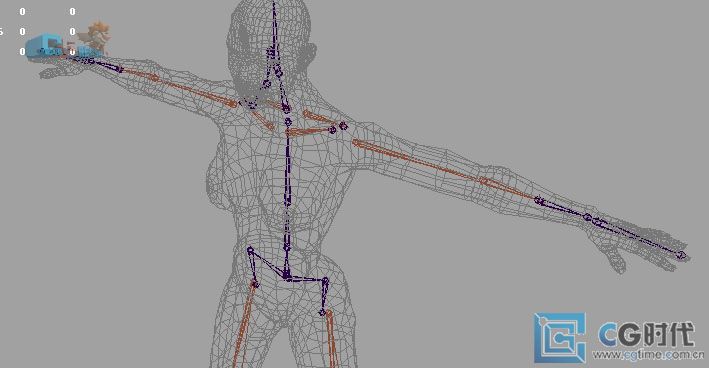Select the orange shoulder joint of the raised arm

(x=233, y=104)
